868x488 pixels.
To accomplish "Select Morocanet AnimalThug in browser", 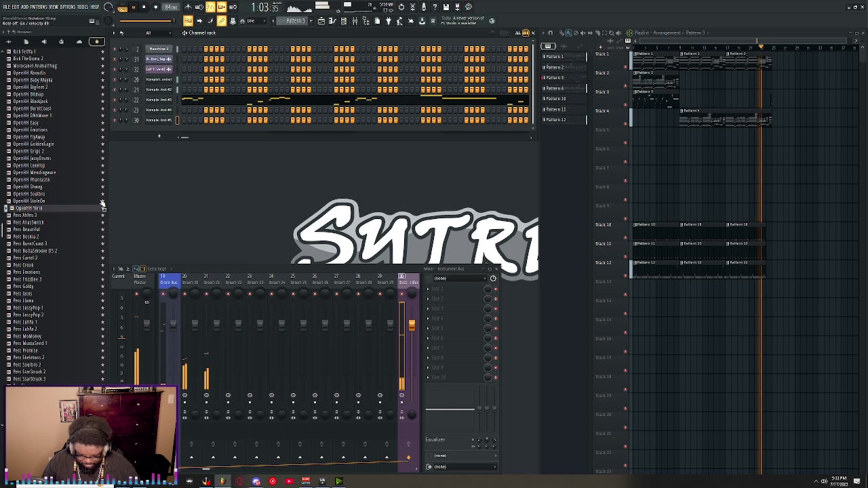I will 35,66.
